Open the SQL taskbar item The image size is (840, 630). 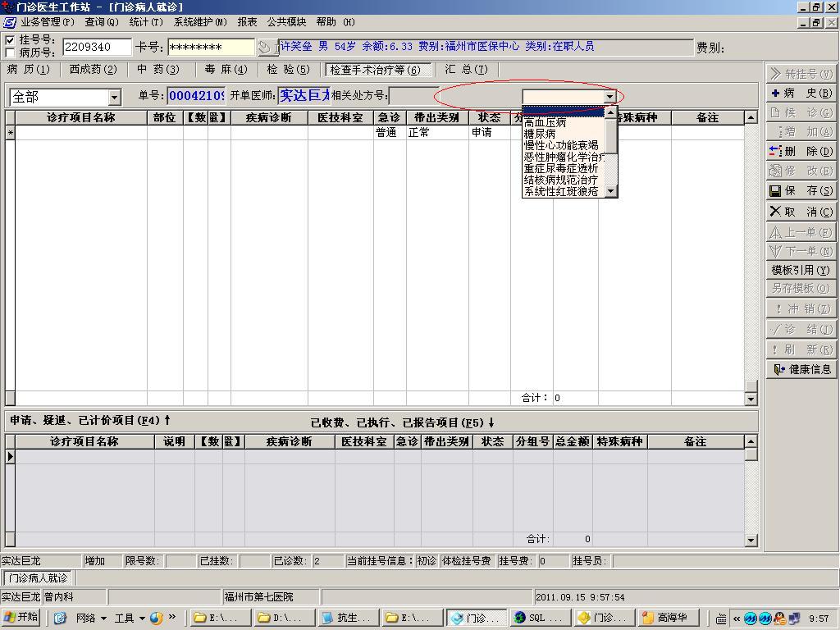tap(540, 618)
